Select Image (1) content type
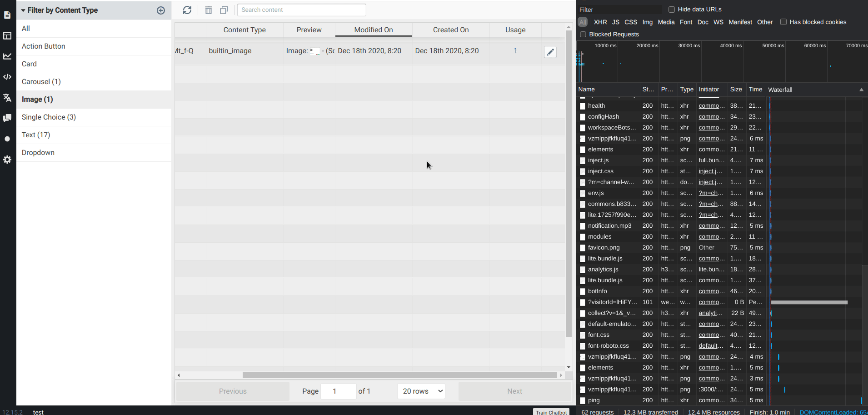Viewport: 868px width, 415px height. 94,100
